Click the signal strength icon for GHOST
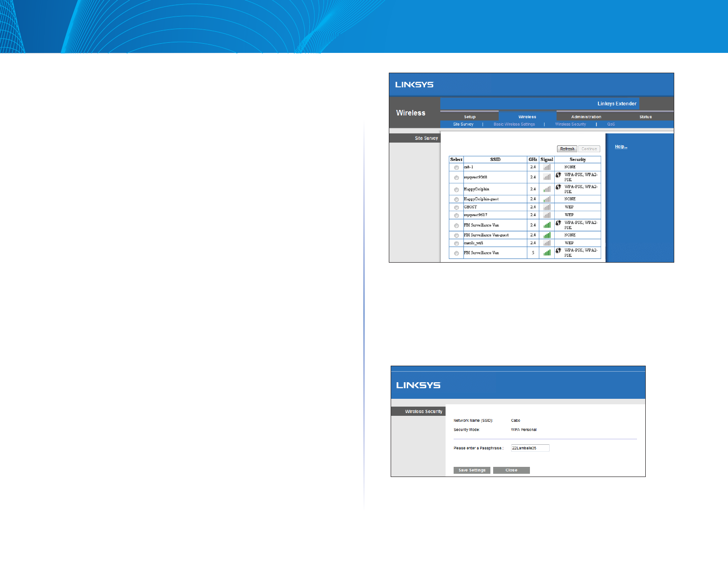 pos(547,207)
